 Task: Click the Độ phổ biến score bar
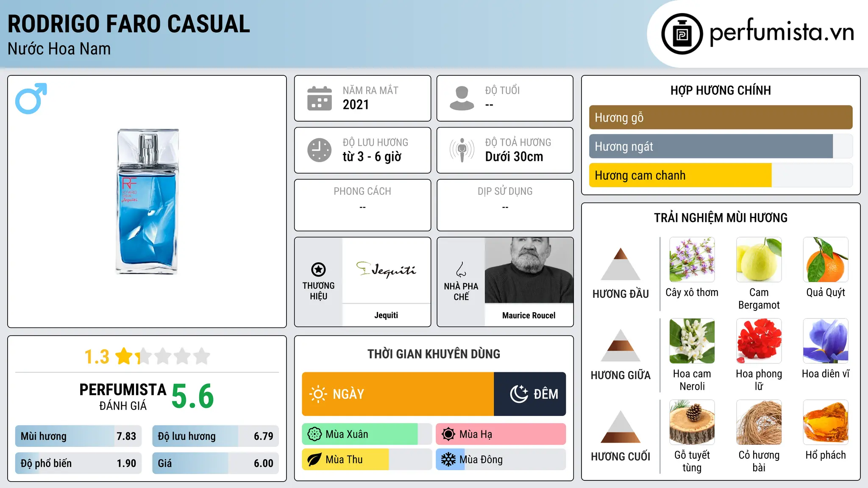point(78,463)
